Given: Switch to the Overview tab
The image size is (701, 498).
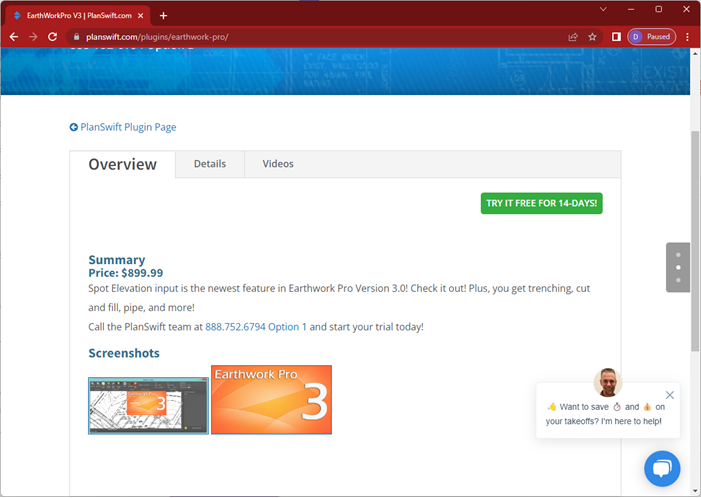Looking at the screenshot, I should [x=122, y=164].
